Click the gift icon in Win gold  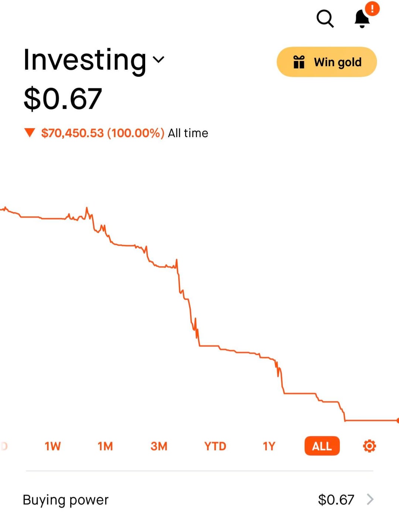click(299, 62)
